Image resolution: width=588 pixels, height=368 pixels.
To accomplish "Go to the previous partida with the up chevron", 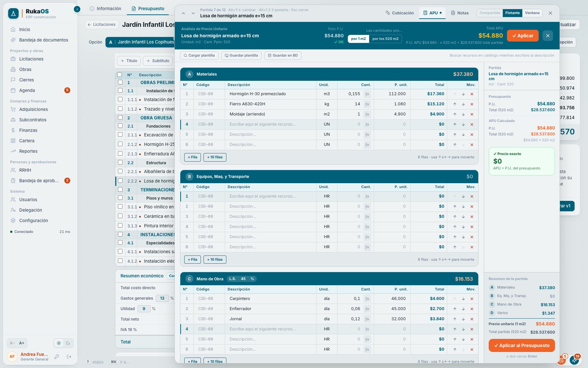I will point(183,13).
